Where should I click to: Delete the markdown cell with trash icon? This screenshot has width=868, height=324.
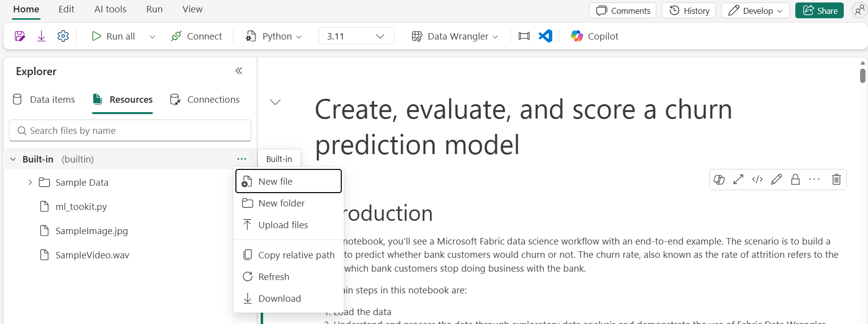[x=836, y=179]
